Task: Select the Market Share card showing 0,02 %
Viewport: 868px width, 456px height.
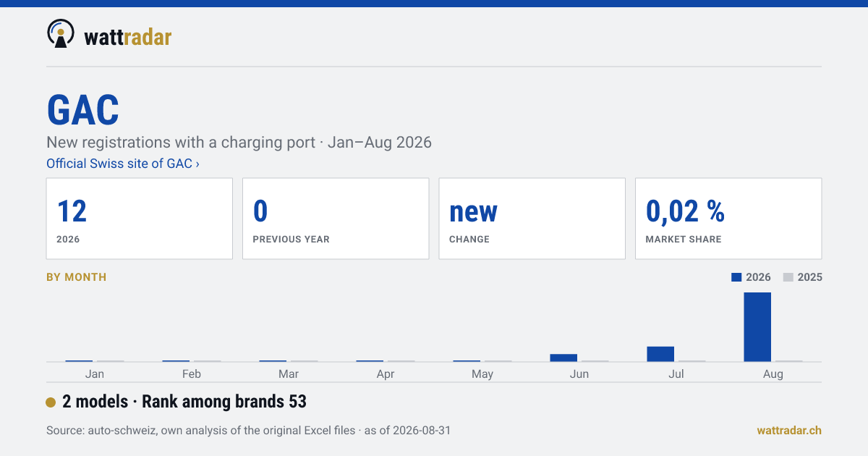Action: coord(728,219)
